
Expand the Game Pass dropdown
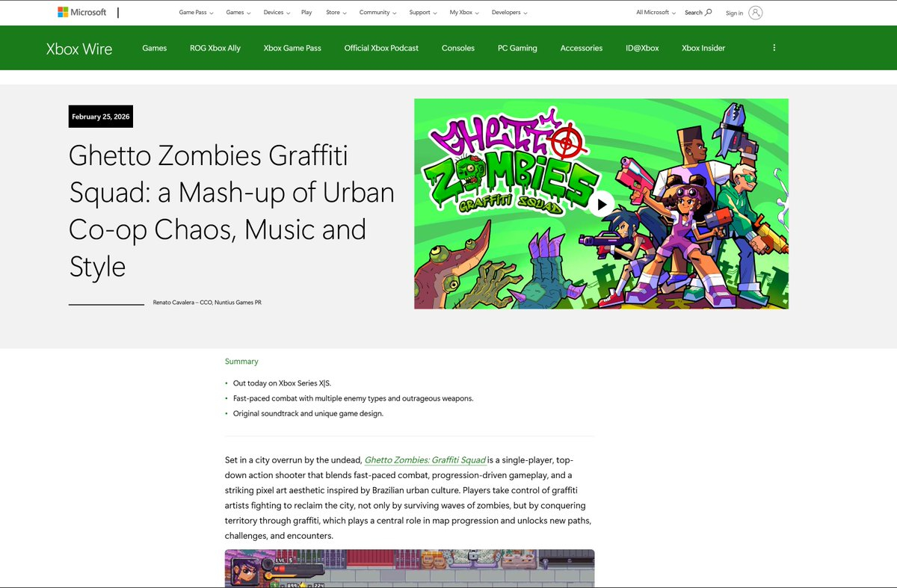point(196,13)
